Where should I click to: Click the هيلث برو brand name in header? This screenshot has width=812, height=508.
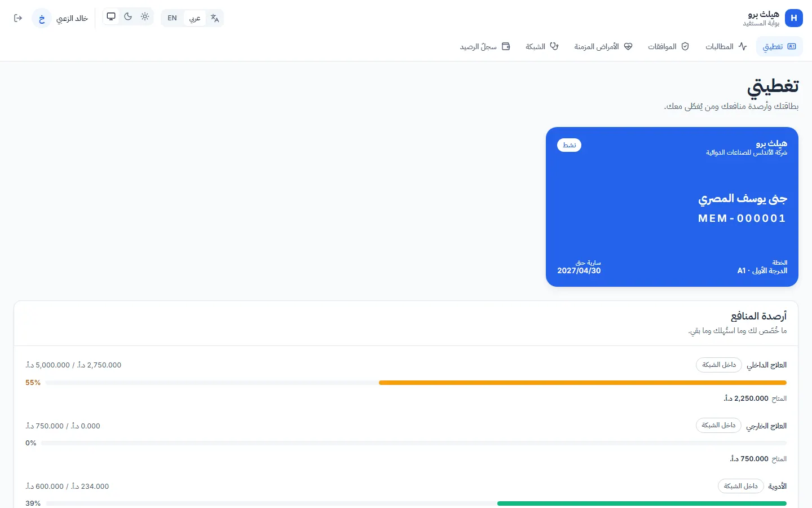[764, 14]
